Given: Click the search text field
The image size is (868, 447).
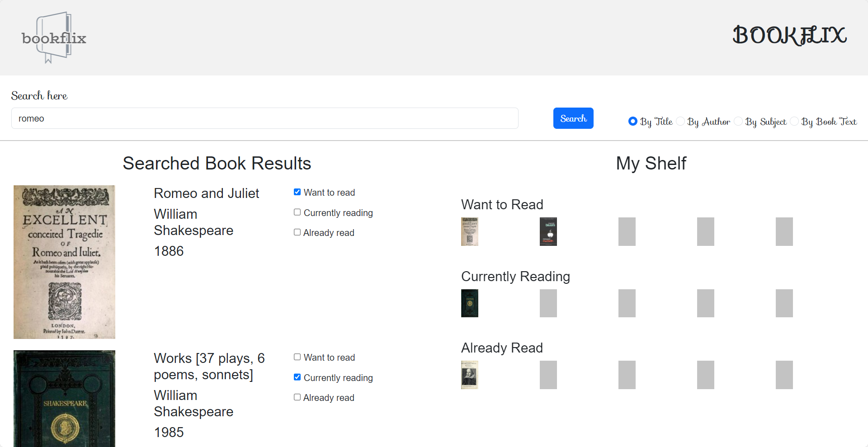Looking at the screenshot, I should point(264,118).
